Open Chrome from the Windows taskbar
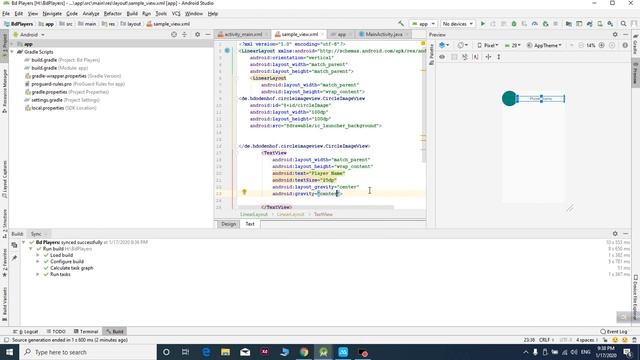The image size is (640, 360). pyautogui.click(x=304, y=352)
